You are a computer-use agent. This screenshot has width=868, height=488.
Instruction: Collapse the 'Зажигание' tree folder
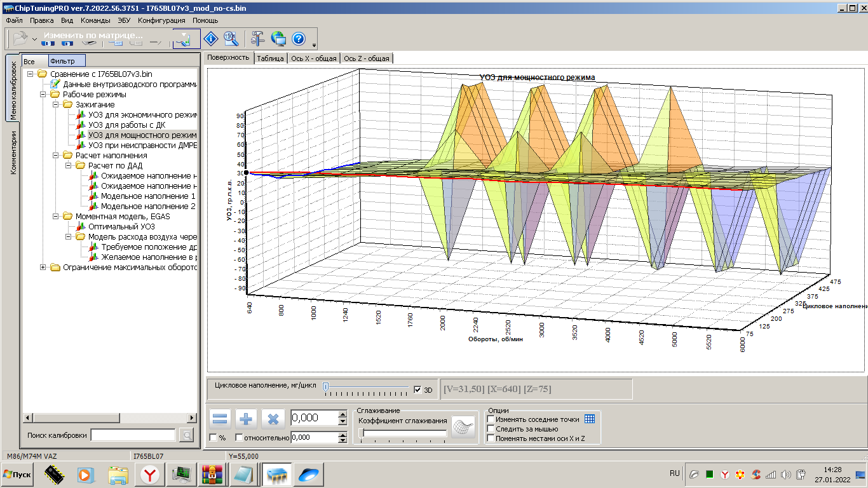56,105
